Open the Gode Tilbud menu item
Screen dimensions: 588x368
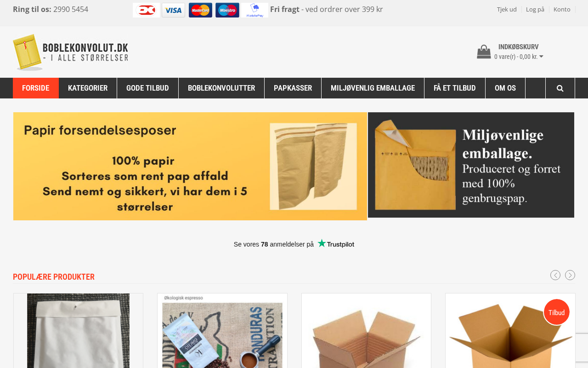click(147, 88)
